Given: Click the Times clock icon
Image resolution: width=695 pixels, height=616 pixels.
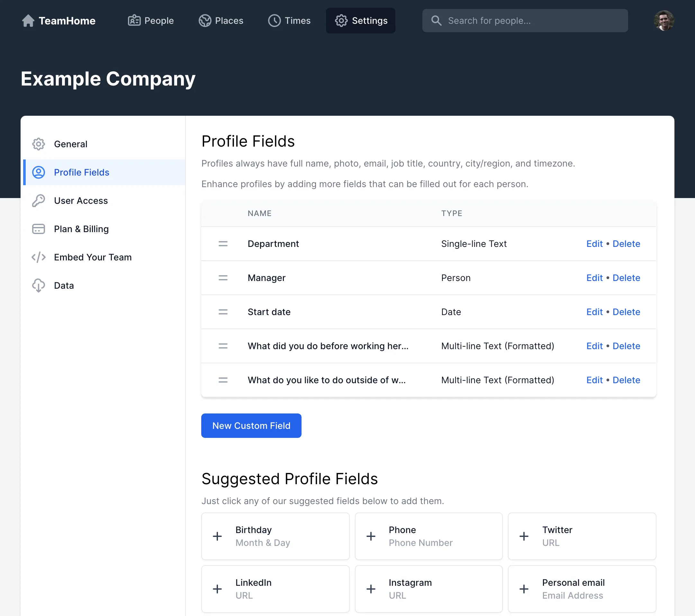Looking at the screenshot, I should (x=275, y=21).
